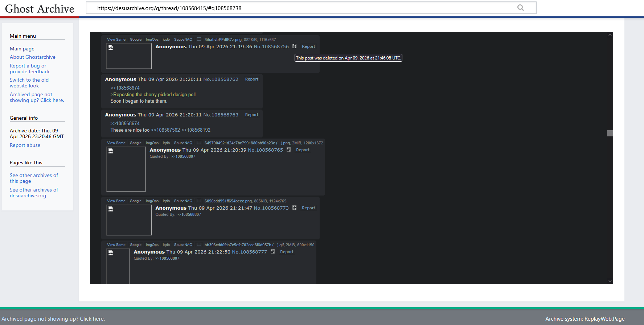Click post number No.108568763
This screenshot has width=644, height=325.
click(221, 115)
